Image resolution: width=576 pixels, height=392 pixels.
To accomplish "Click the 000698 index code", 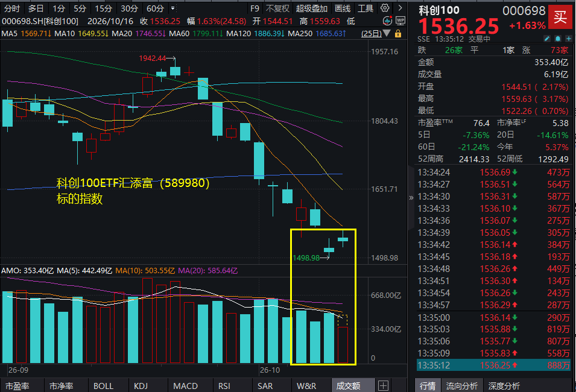I will pyautogui.click(x=524, y=11).
